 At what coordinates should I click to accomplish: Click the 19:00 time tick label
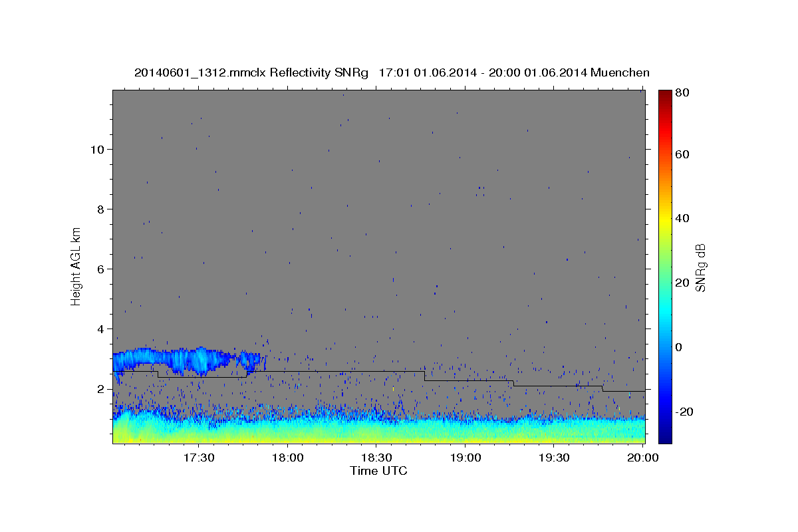point(465,458)
